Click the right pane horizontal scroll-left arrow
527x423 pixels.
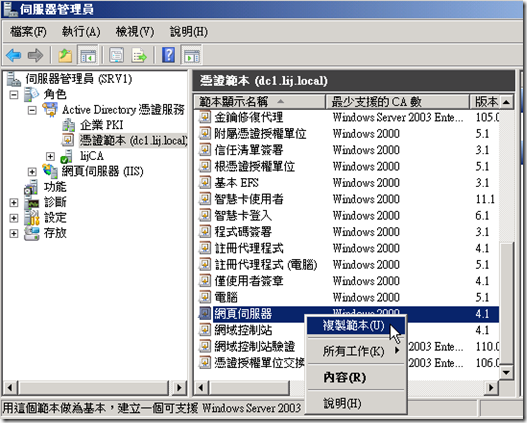[201, 388]
